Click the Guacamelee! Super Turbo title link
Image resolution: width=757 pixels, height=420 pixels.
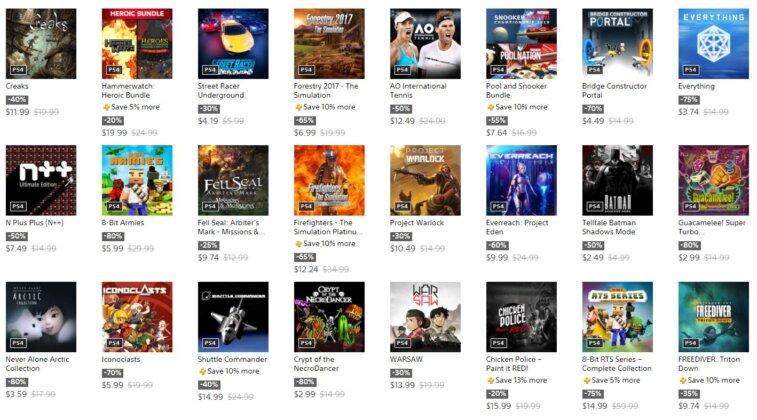[x=712, y=227]
